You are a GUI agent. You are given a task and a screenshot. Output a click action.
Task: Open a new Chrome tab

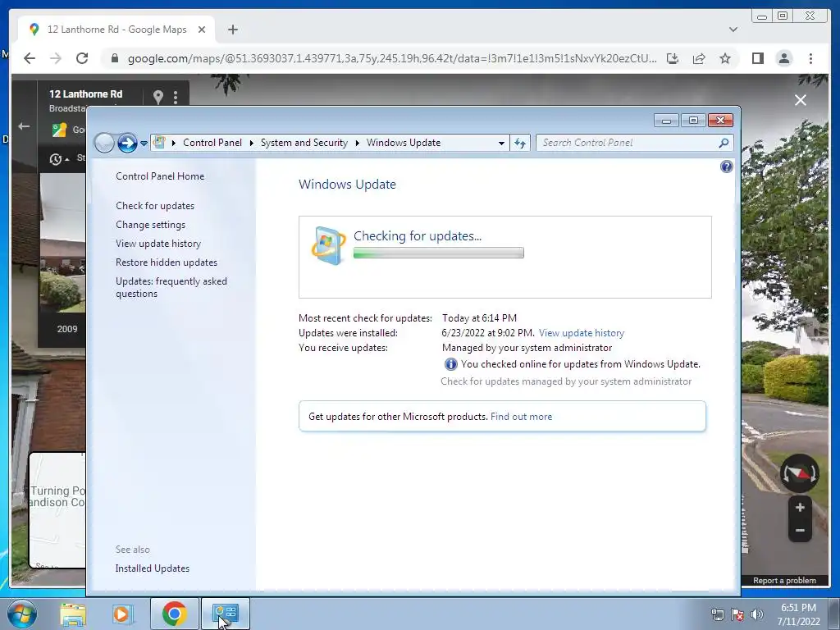(232, 30)
